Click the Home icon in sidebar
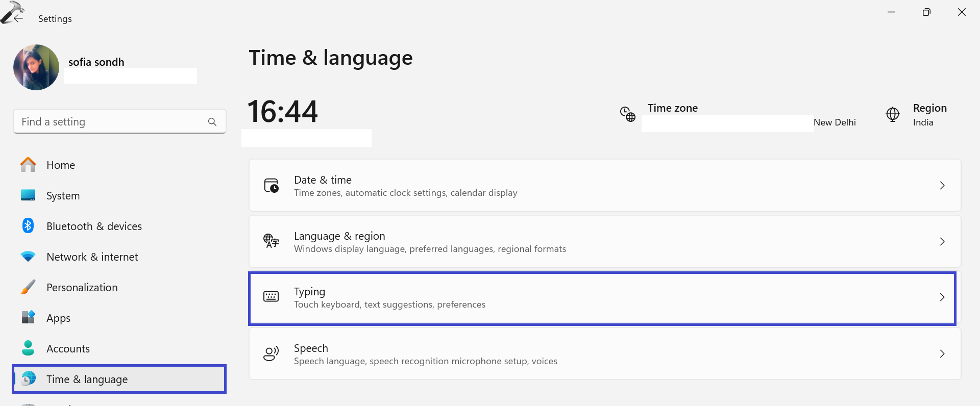 28,165
